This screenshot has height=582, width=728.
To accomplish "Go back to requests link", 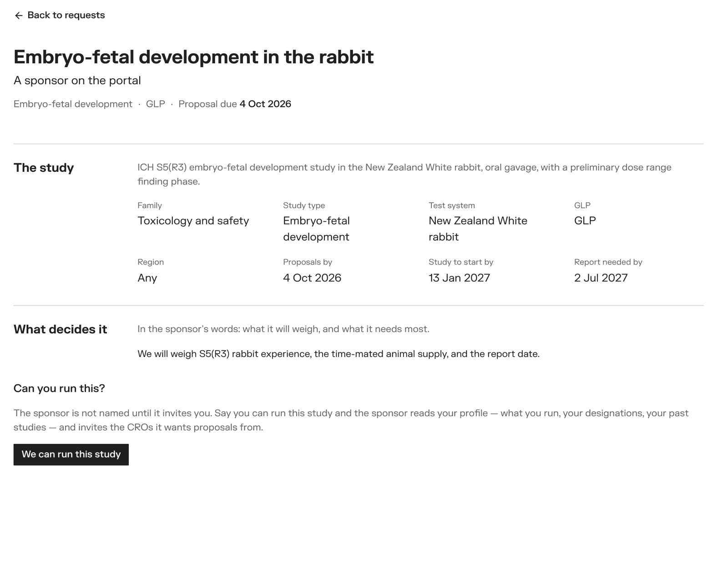I will [x=60, y=15].
